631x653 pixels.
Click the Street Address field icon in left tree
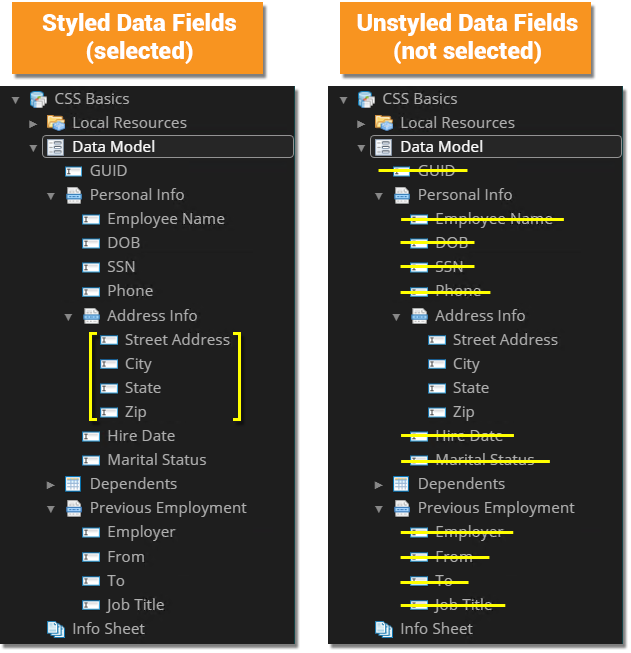pyautogui.click(x=108, y=340)
